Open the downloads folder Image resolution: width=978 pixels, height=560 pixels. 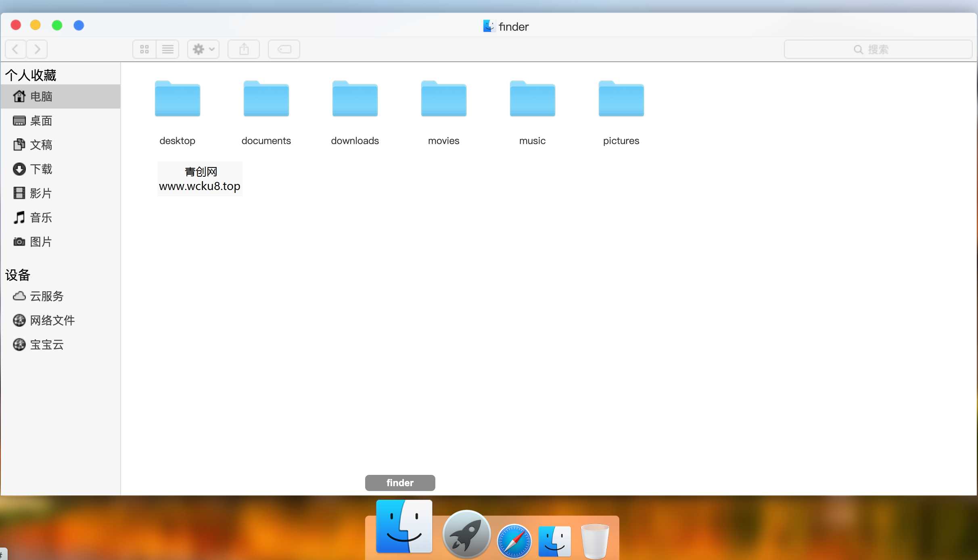pos(355,99)
